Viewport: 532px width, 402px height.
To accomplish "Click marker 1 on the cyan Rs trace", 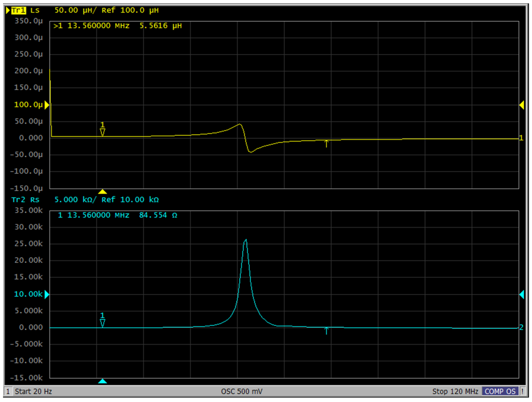I will point(102,320).
